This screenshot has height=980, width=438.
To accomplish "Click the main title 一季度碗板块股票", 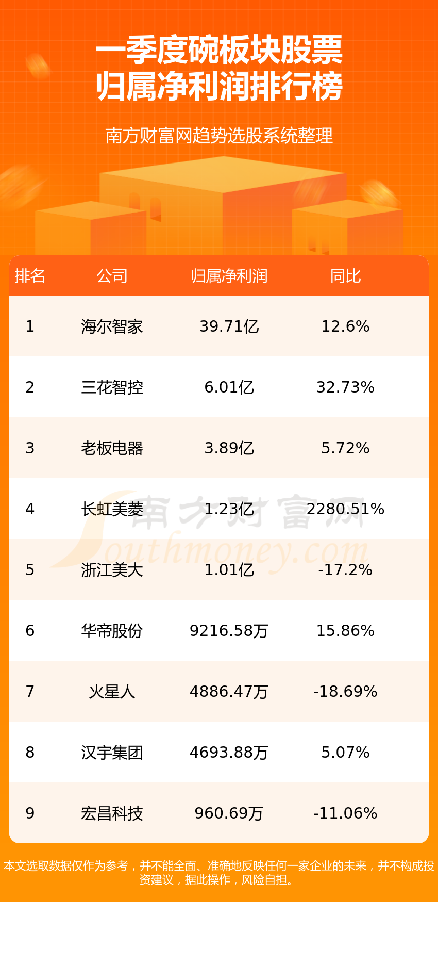I will [x=219, y=50].
